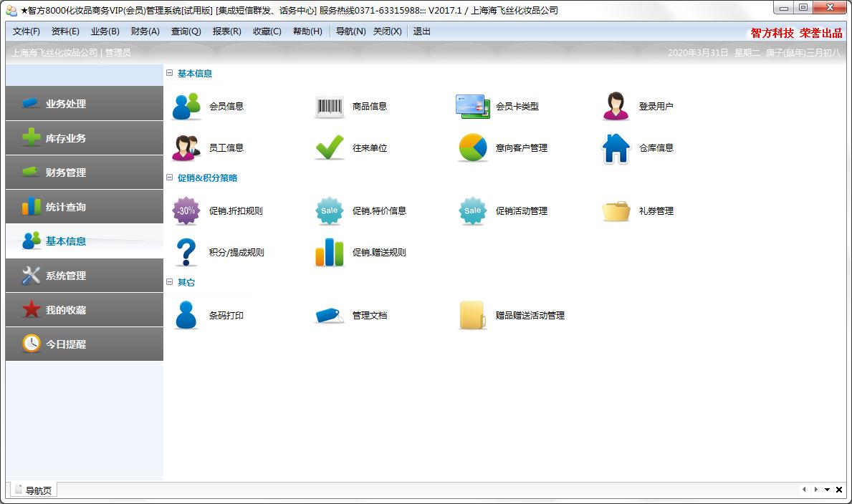Open 我的收藏 favorites in the sidebar
852x504 pixels.
[x=85, y=309]
